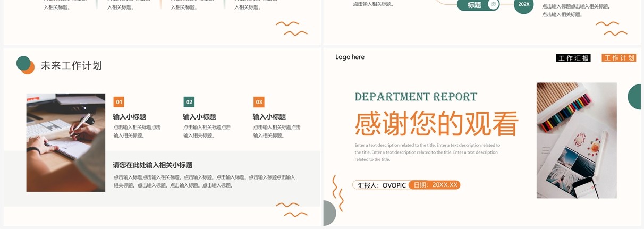Select the 输入小标题 heading under 01

pos(129,117)
